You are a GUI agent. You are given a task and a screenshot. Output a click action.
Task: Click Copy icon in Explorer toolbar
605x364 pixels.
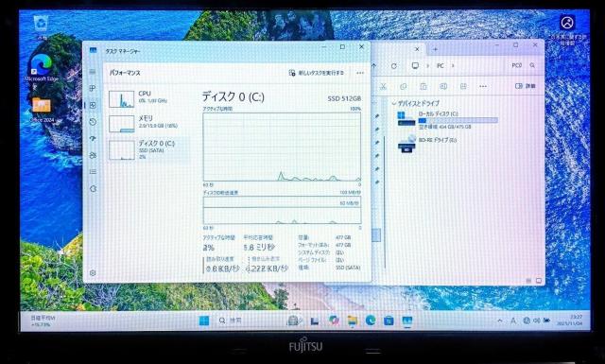click(404, 86)
